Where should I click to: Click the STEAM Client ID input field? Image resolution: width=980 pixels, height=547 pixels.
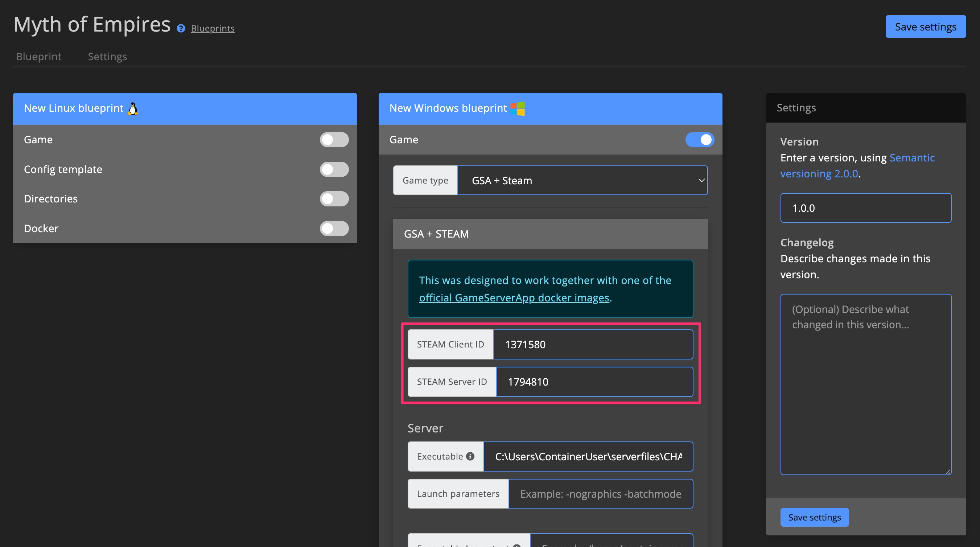pos(593,344)
